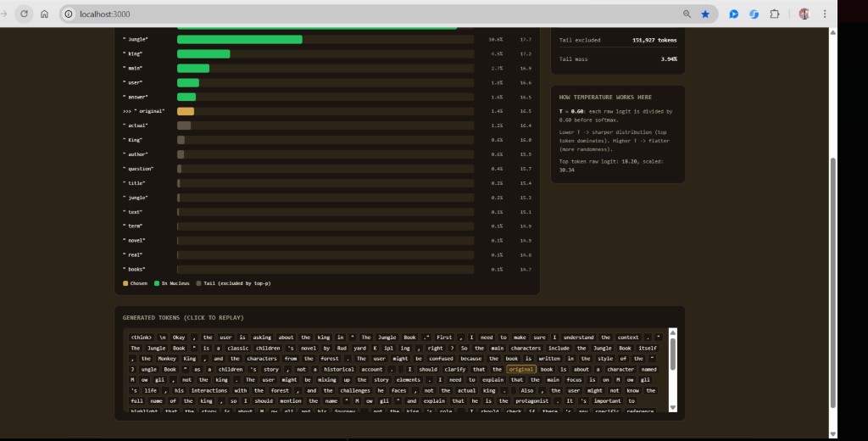Replay the "mention" token

[x=291, y=400]
